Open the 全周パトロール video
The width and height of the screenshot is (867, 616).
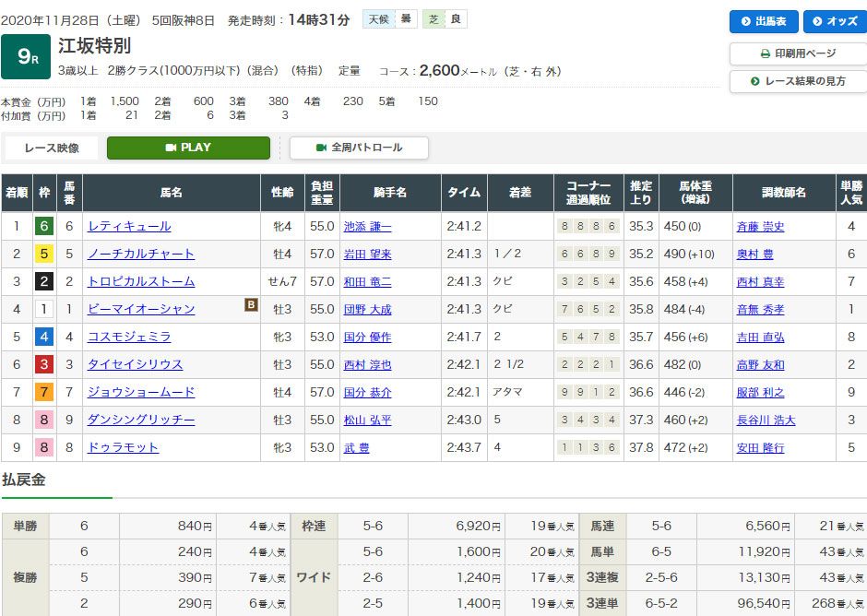click(359, 148)
